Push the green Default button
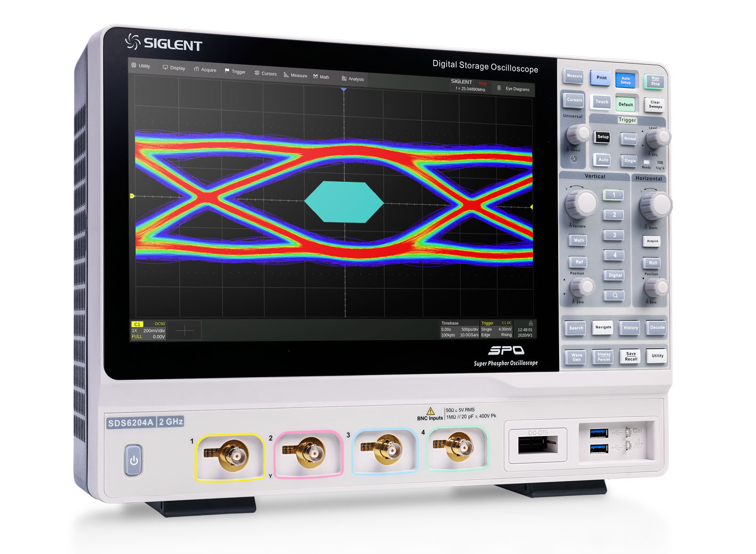756x554 pixels. tap(626, 105)
